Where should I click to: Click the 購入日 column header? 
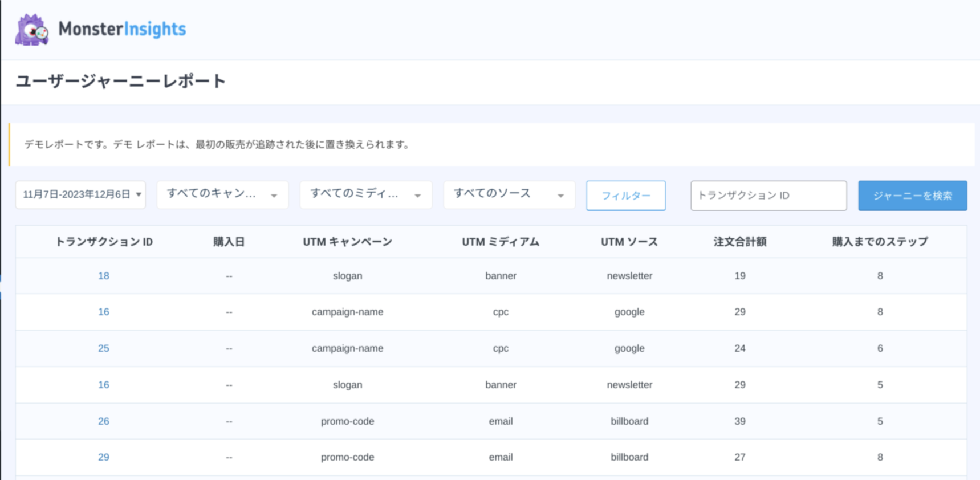point(229,242)
